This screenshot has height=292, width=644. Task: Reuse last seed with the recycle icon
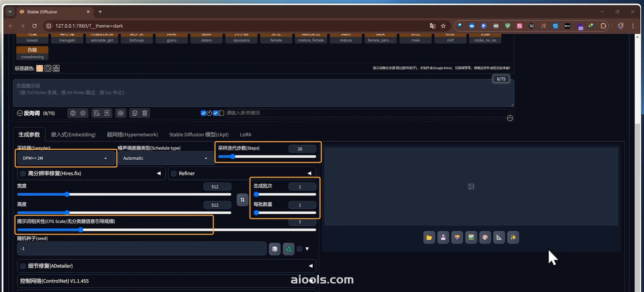coord(289,249)
